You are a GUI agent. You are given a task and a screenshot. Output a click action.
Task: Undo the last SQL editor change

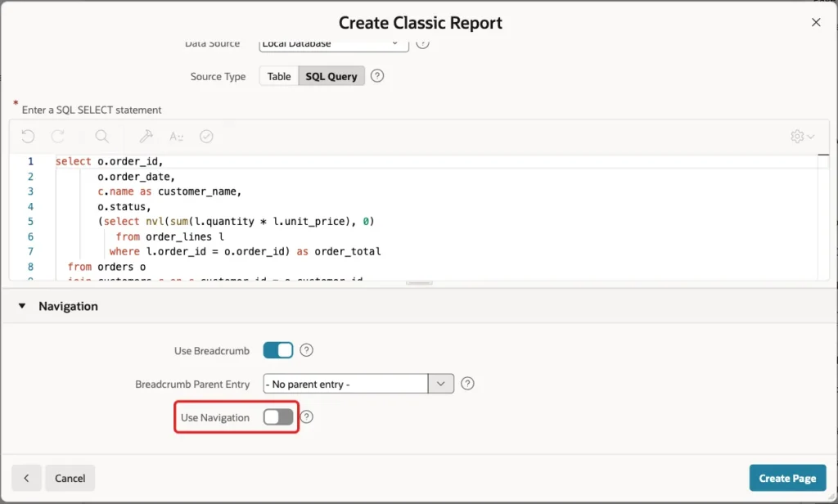[x=28, y=137]
